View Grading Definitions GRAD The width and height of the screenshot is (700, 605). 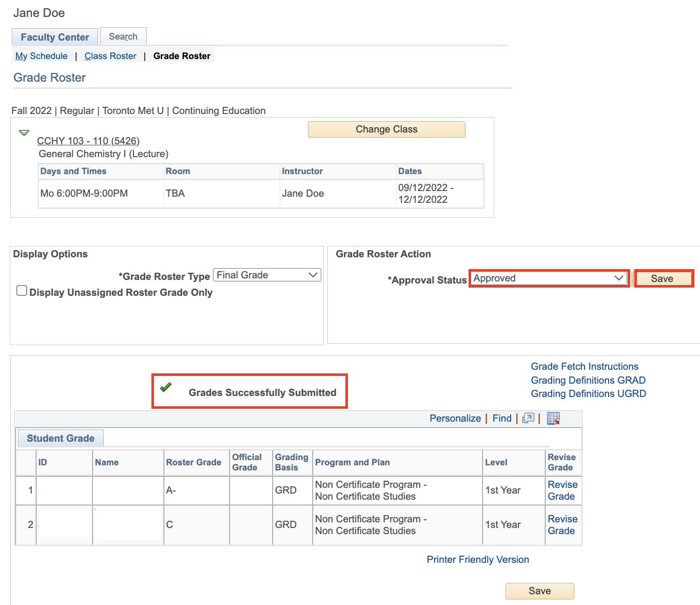[x=588, y=380]
